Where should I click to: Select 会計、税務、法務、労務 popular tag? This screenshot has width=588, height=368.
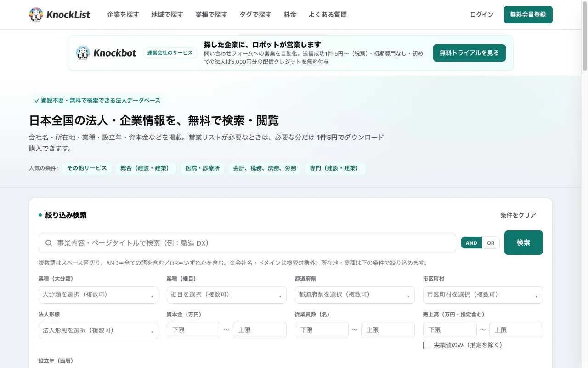(265, 168)
